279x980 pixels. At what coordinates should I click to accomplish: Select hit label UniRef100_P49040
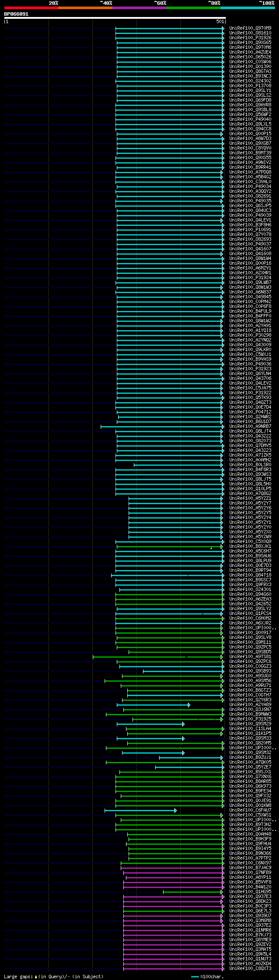[250, 119]
